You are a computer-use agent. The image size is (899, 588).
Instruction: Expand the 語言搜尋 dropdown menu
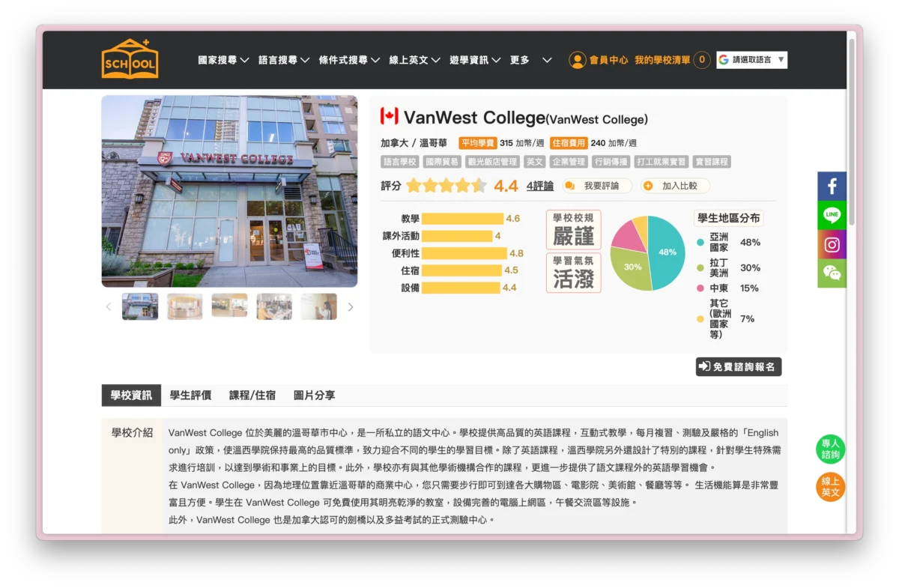283,60
